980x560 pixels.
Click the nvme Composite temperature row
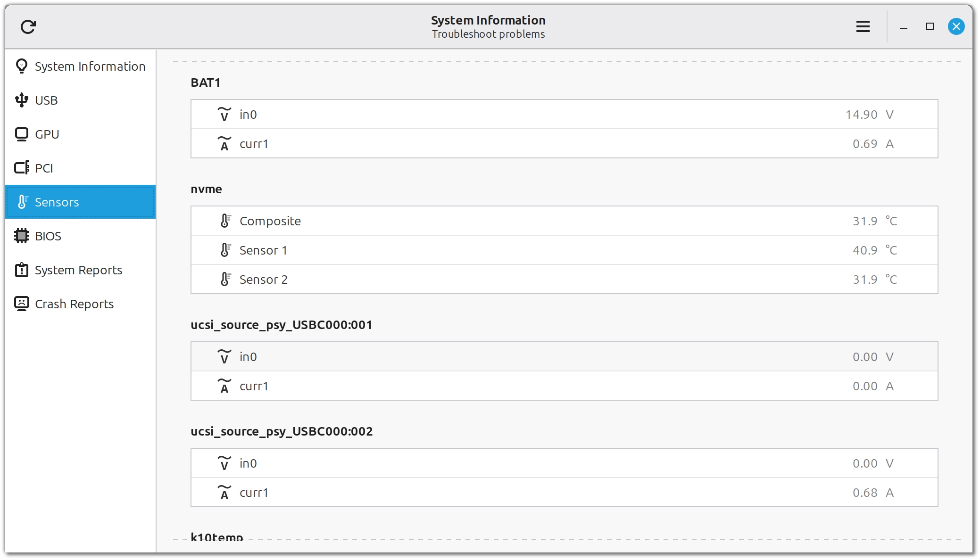pyautogui.click(x=564, y=221)
